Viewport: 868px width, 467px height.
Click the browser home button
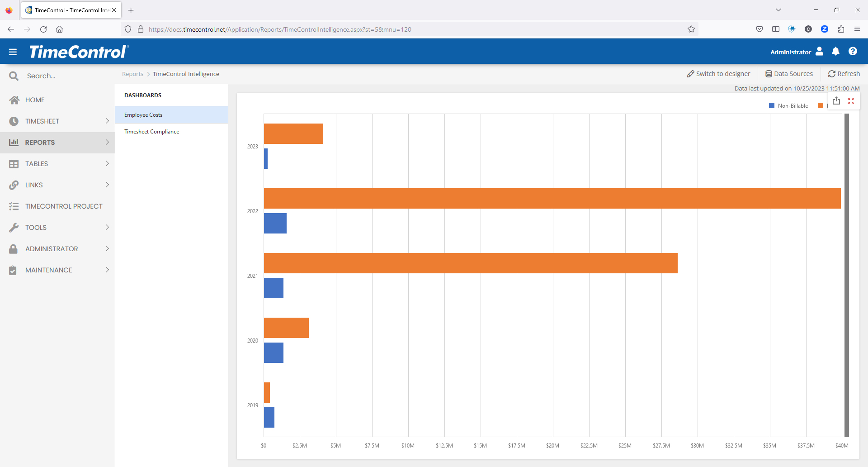click(60, 29)
